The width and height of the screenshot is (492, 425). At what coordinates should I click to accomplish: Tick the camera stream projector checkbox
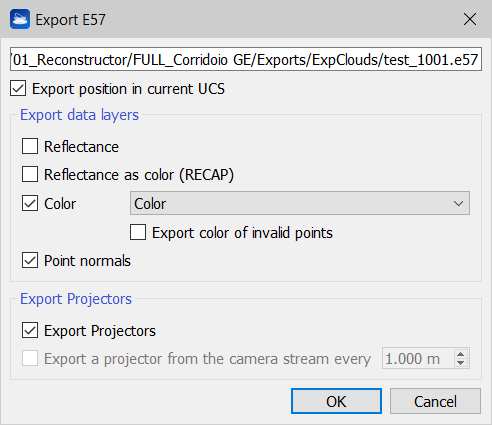[x=30, y=358]
